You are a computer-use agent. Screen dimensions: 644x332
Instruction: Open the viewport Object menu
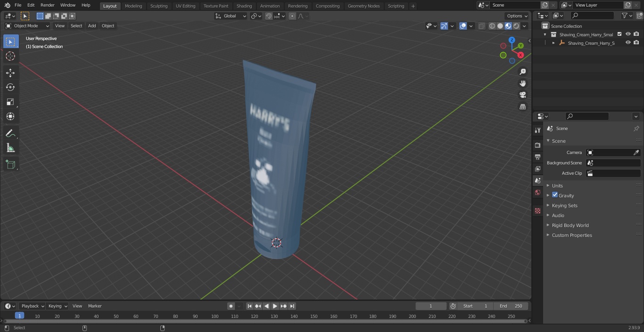click(108, 26)
